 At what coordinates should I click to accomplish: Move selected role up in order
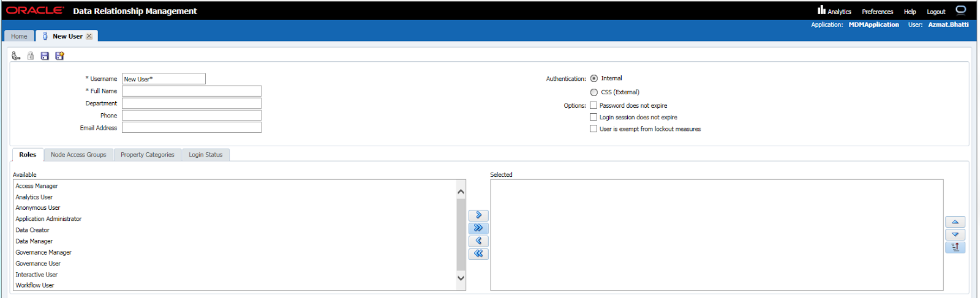955,222
